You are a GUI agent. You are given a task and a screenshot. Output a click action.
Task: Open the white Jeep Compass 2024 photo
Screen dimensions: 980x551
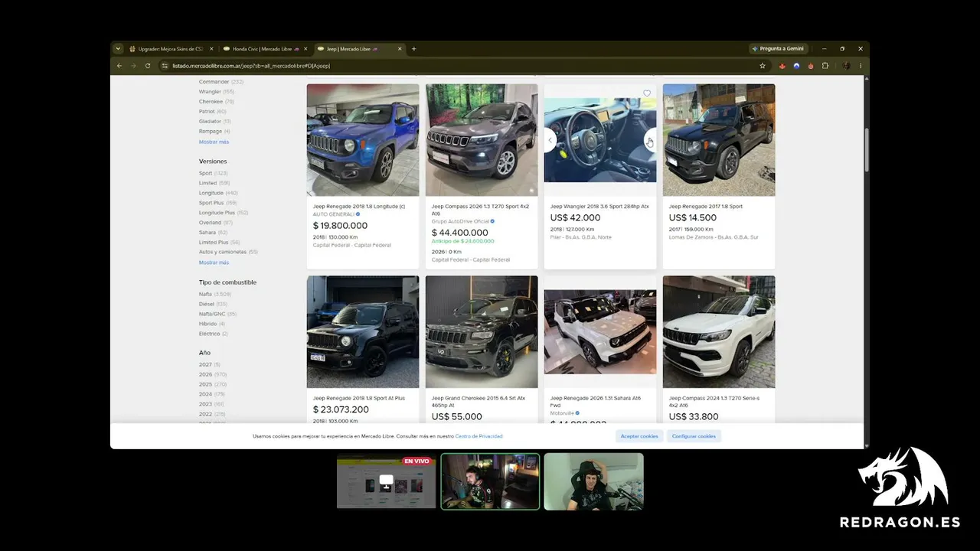point(719,332)
